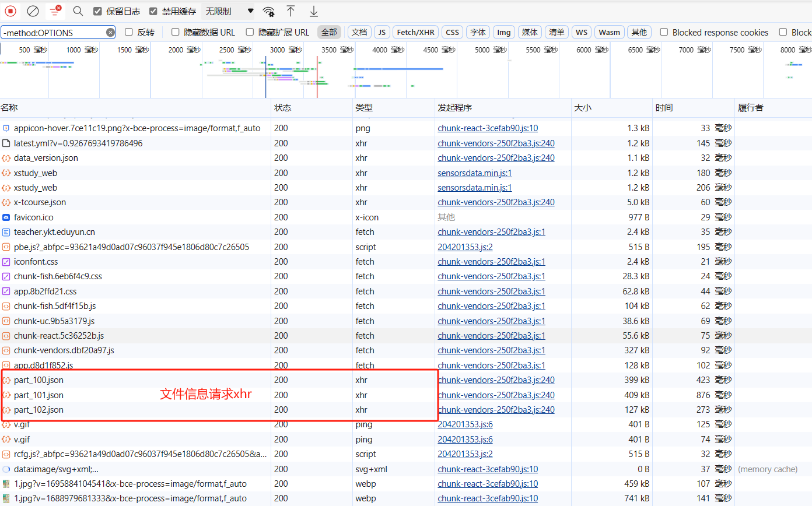Filter by Wasm type
The width and height of the screenshot is (812, 506).
click(610, 32)
